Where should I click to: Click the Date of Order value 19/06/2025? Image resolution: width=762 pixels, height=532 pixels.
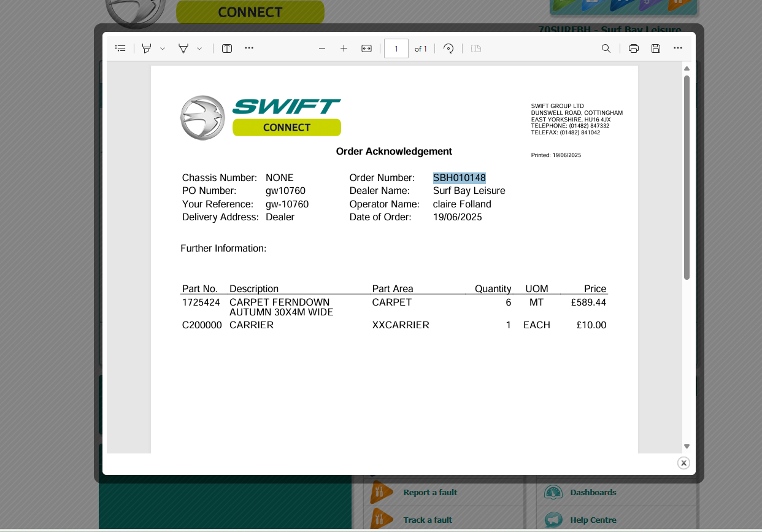click(458, 217)
